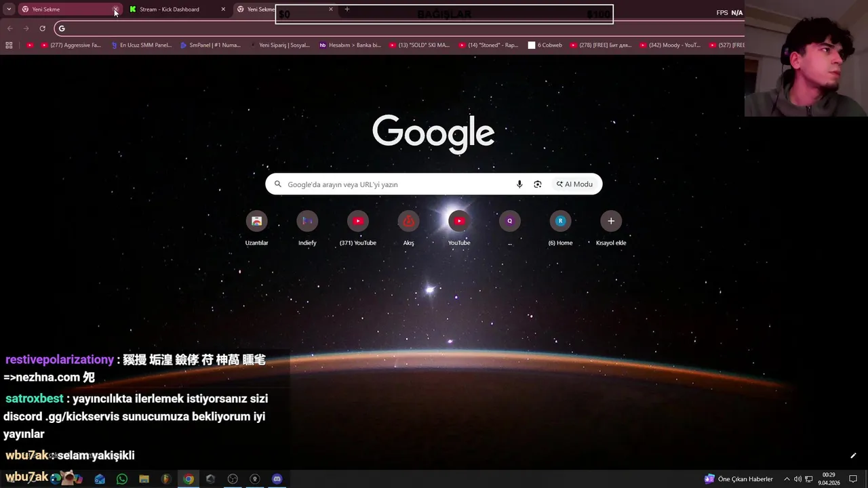Open the (342) Moody - YouT... bookmark

click(x=670, y=45)
